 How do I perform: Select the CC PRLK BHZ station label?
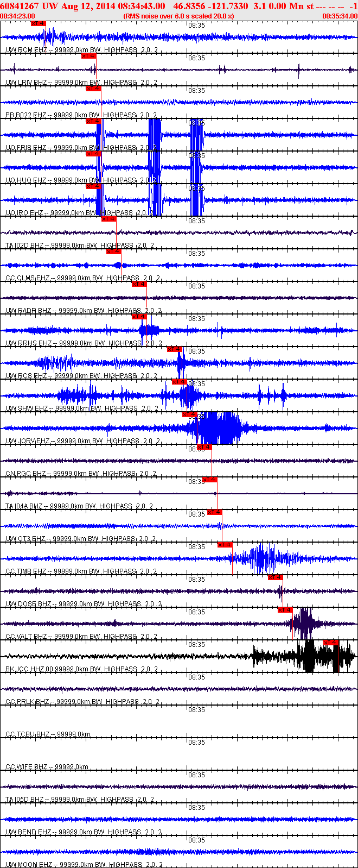click(83, 702)
